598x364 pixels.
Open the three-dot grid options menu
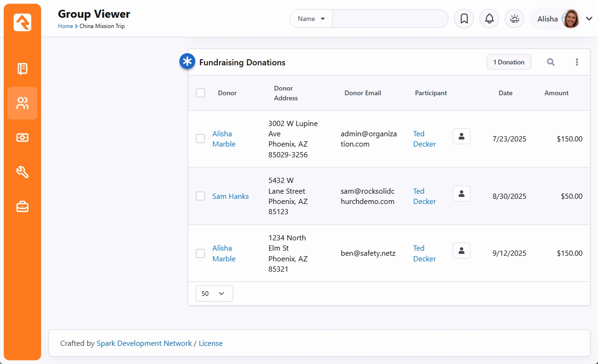click(577, 62)
